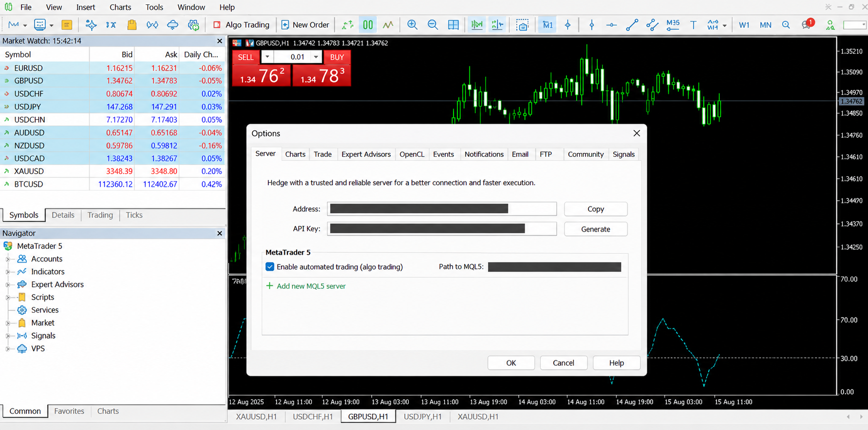Click the red SELL price panel

tap(261, 75)
